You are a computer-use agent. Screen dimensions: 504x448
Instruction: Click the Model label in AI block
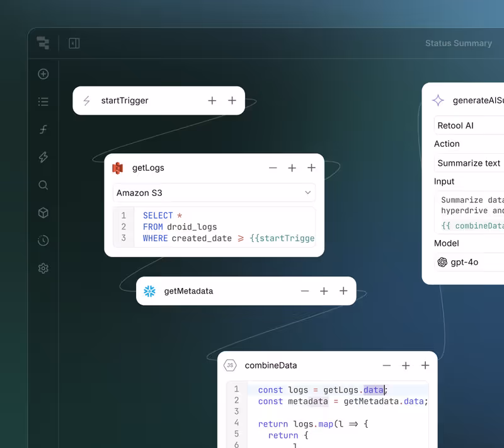point(447,243)
